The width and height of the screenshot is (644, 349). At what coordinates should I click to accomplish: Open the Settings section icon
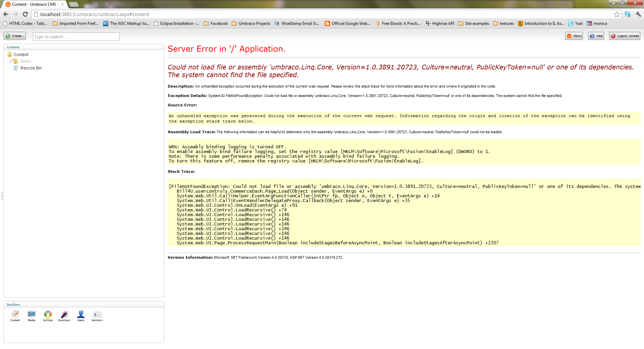[x=48, y=316]
